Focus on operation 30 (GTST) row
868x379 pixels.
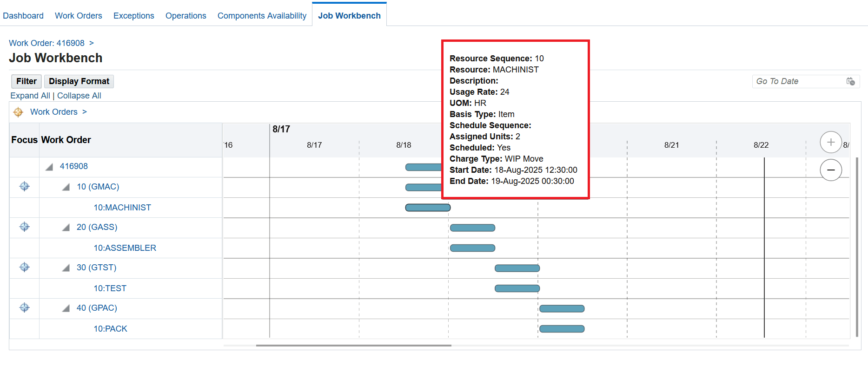(x=25, y=268)
